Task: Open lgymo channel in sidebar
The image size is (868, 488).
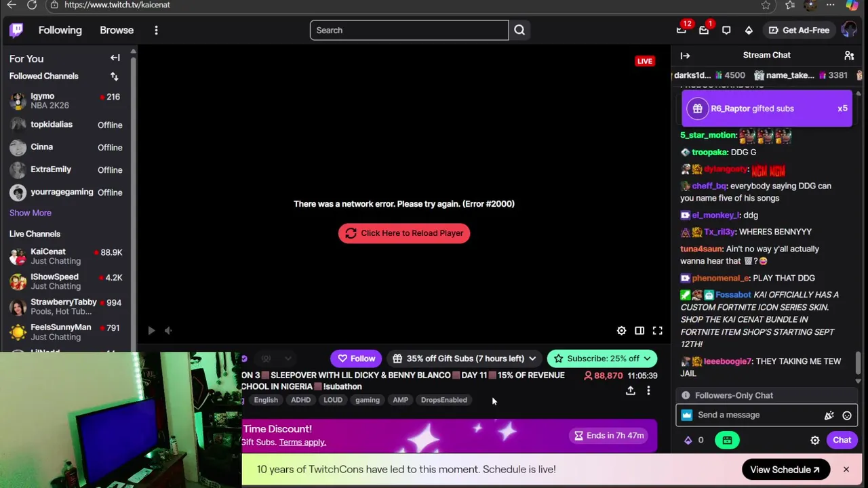Action: point(66,101)
